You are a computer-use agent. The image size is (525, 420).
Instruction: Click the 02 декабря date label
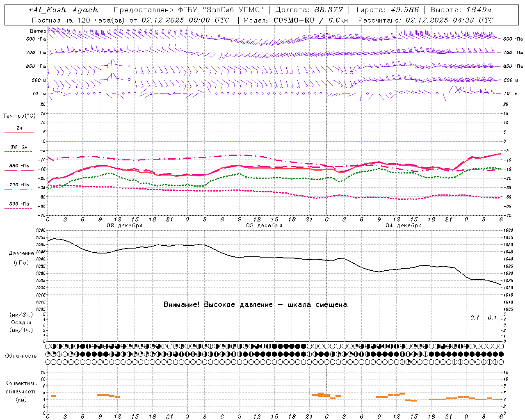click(125, 226)
